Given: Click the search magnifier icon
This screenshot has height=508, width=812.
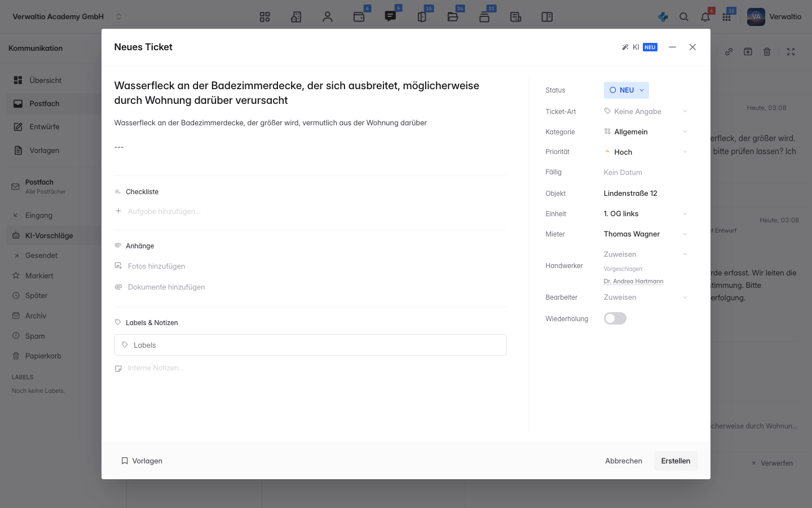Looking at the screenshot, I should tap(684, 17).
